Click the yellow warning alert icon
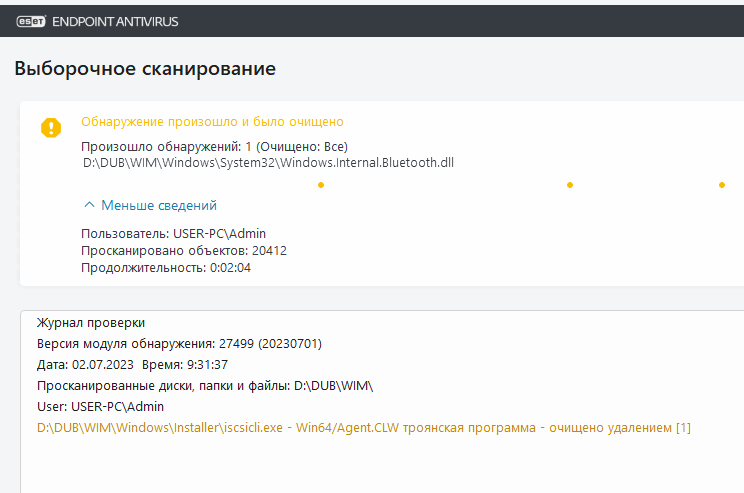The height and width of the screenshot is (493, 744). point(51,128)
